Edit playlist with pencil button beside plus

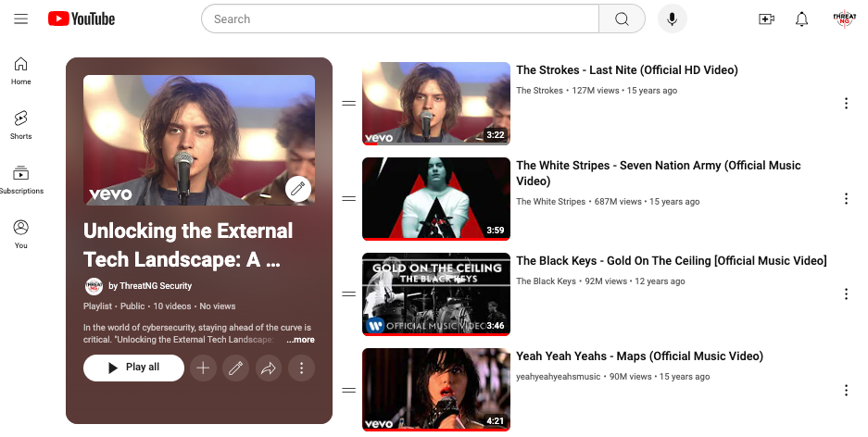point(236,368)
